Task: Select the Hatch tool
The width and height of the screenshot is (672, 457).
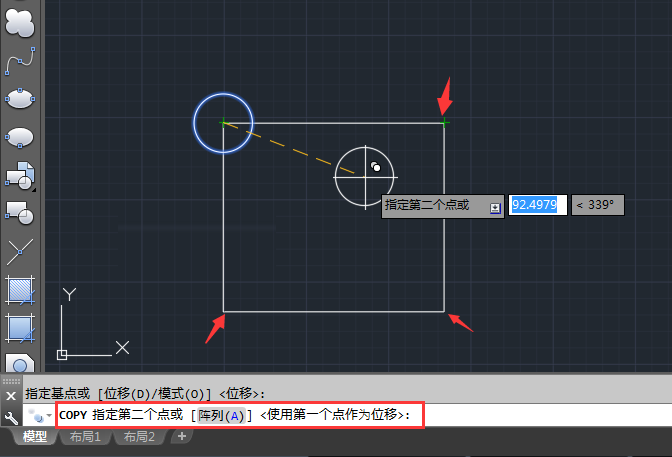Action: click(x=20, y=290)
